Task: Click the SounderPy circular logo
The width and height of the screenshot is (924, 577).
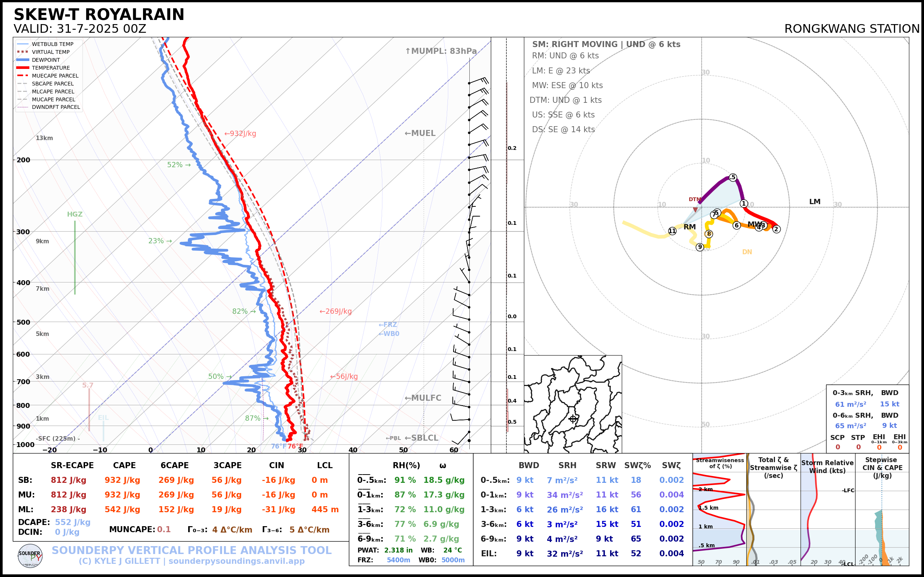Action: click(30, 556)
